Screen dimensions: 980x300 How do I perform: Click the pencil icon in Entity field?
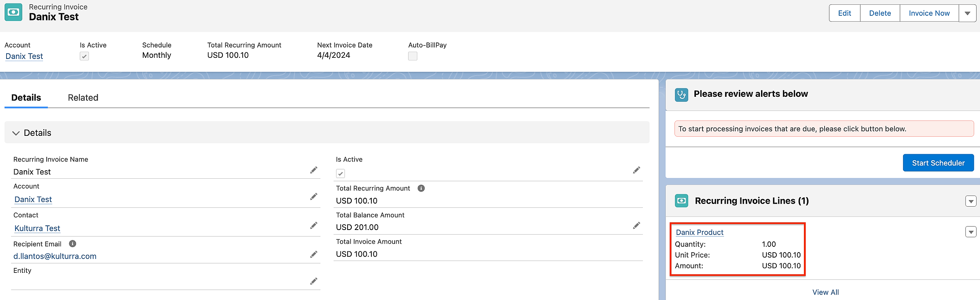point(314,281)
